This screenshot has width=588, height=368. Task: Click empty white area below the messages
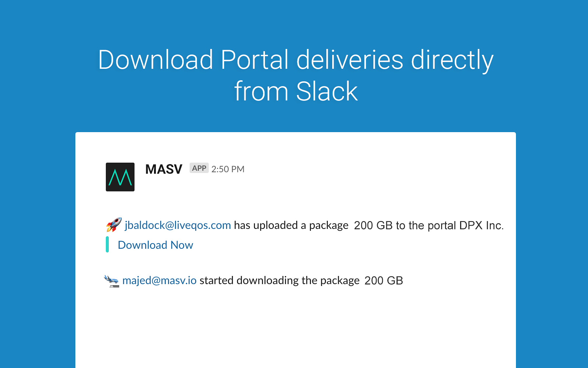click(x=295, y=331)
